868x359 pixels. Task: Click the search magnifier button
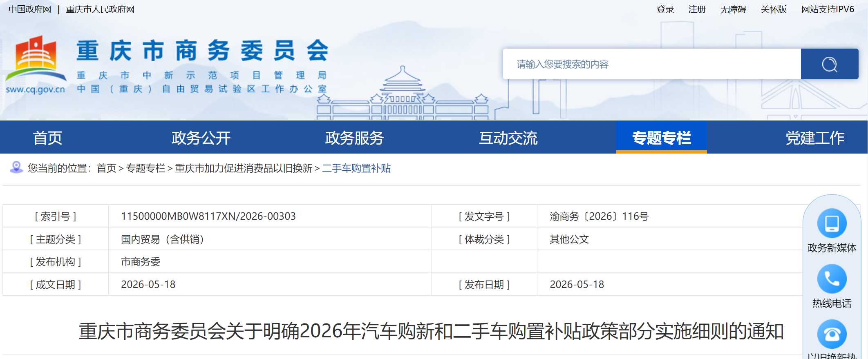pyautogui.click(x=830, y=64)
